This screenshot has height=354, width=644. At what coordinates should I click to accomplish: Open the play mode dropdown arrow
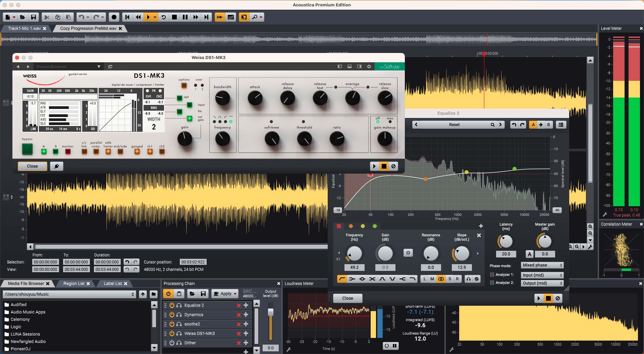click(155, 17)
